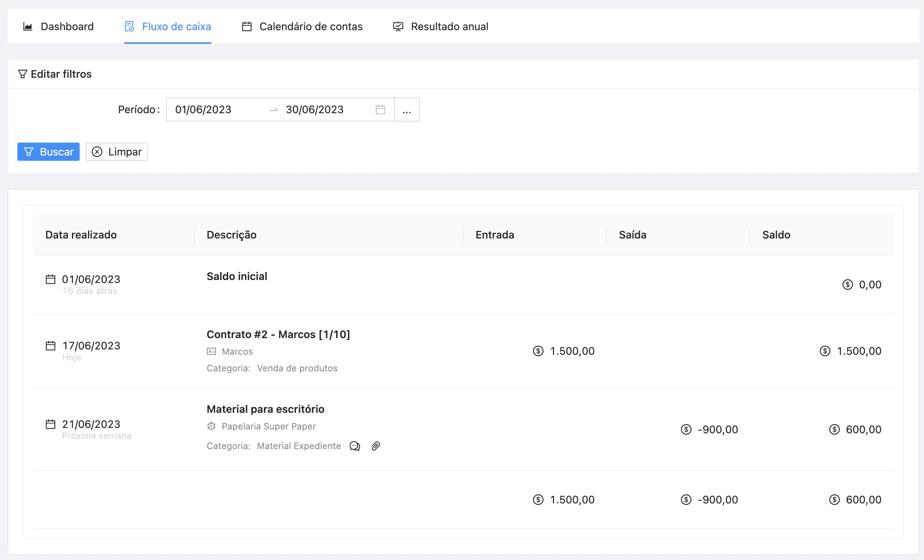This screenshot has width=924, height=560.
Task: Click the Editar filtros funnel icon
Action: [23, 74]
